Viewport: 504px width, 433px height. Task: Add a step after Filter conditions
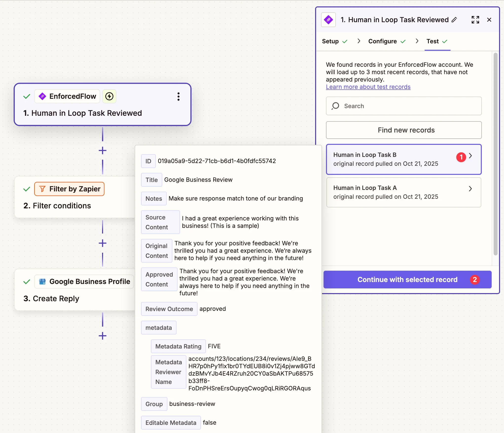tap(102, 243)
